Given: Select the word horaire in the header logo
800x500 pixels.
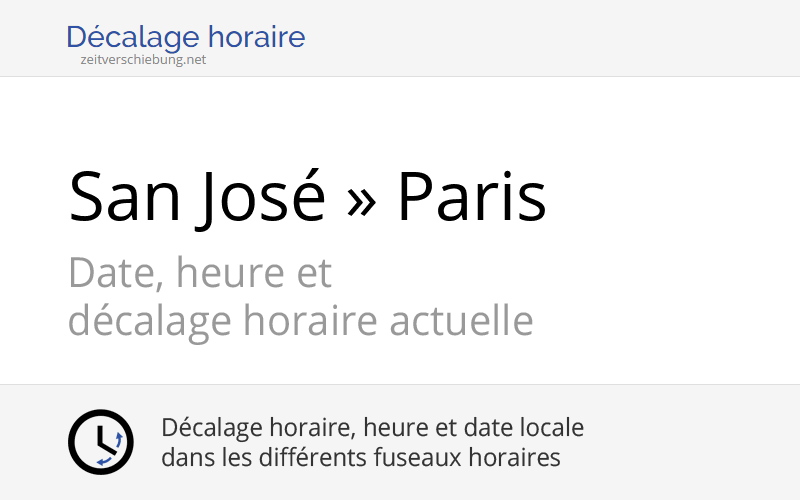Looking at the screenshot, I should 258,38.
